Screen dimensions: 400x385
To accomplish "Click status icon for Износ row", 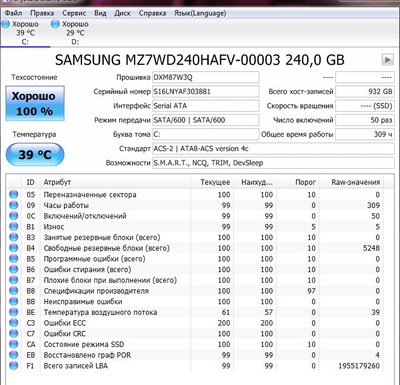I will pyautogui.click(x=14, y=227).
